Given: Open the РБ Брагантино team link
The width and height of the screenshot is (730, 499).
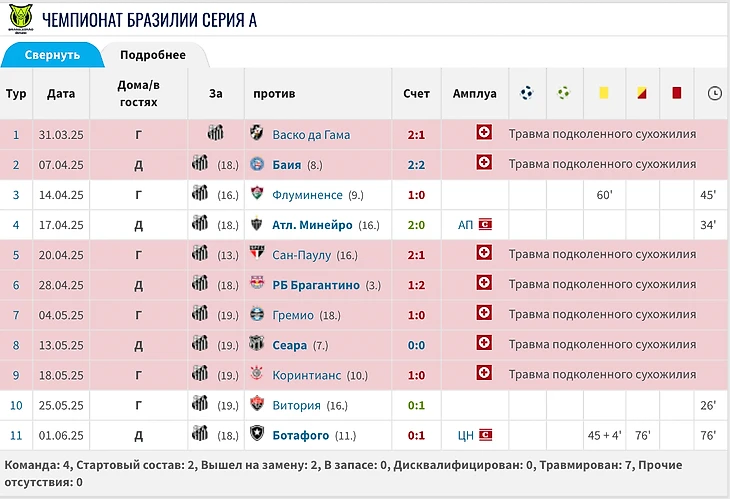Looking at the screenshot, I should click(316, 285).
